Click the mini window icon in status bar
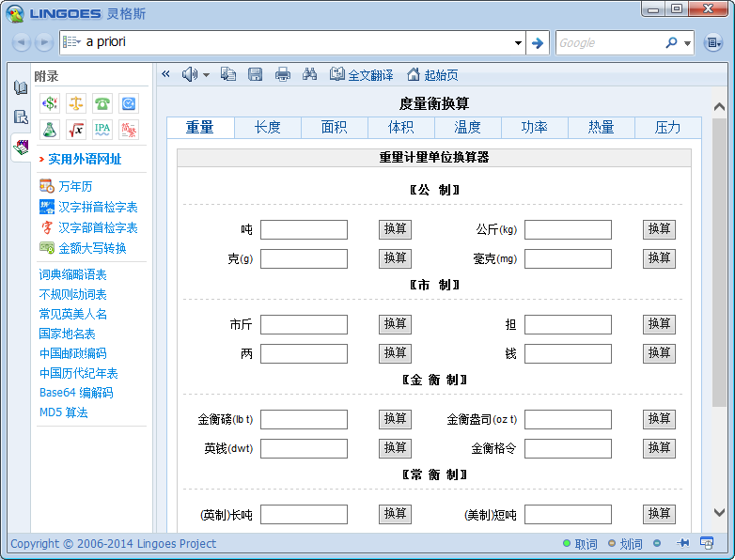The height and width of the screenshot is (560, 735). point(707,543)
